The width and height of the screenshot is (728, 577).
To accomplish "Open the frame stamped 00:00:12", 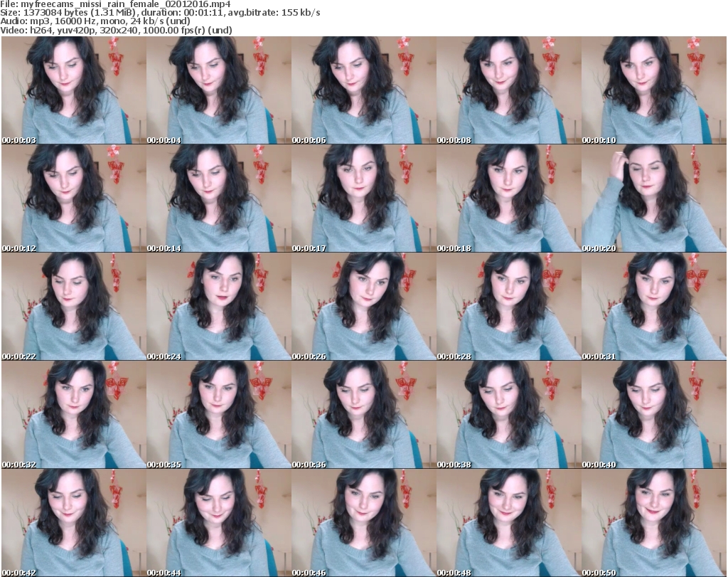I will point(74,198).
